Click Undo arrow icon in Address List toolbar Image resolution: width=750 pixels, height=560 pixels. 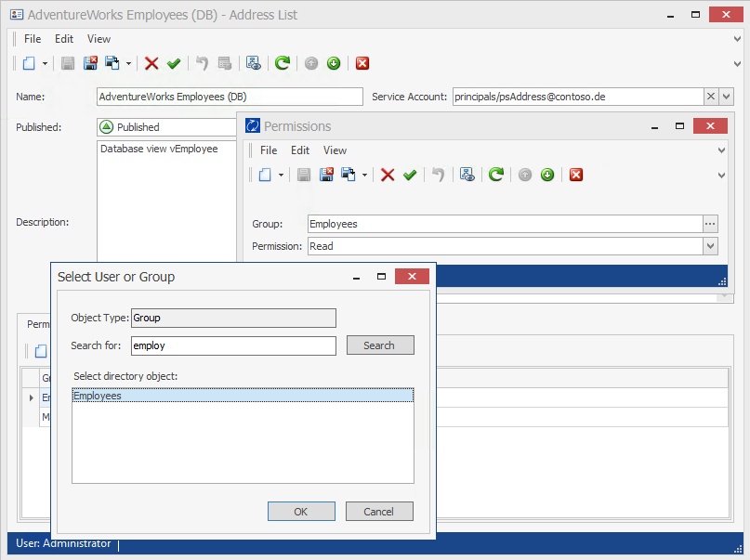click(203, 63)
